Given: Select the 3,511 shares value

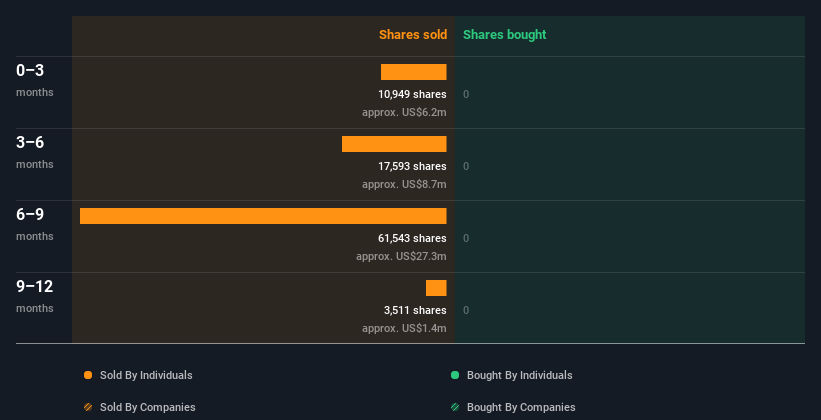Looking at the screenshot, I should click(x=415, y=310).
